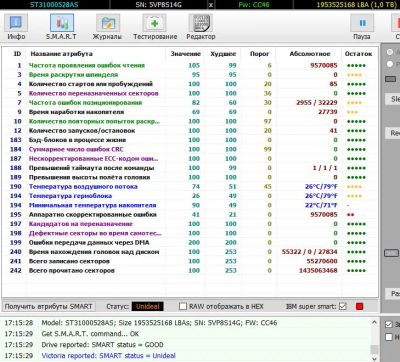This screenshot has width=400, height=362.
Task: Select row Нескорректированные ECC-кодом ош...
Action: [x=190, y=159]
